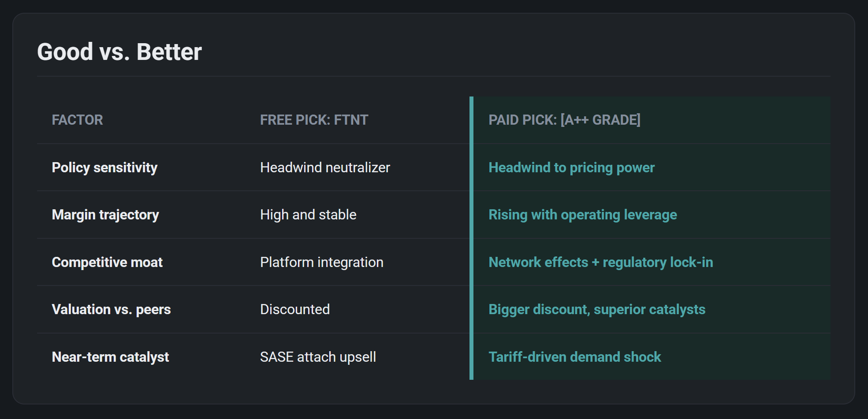
Task: Click the "FREE PICK: FTNT" column header
Action: [x=314, y=120]
